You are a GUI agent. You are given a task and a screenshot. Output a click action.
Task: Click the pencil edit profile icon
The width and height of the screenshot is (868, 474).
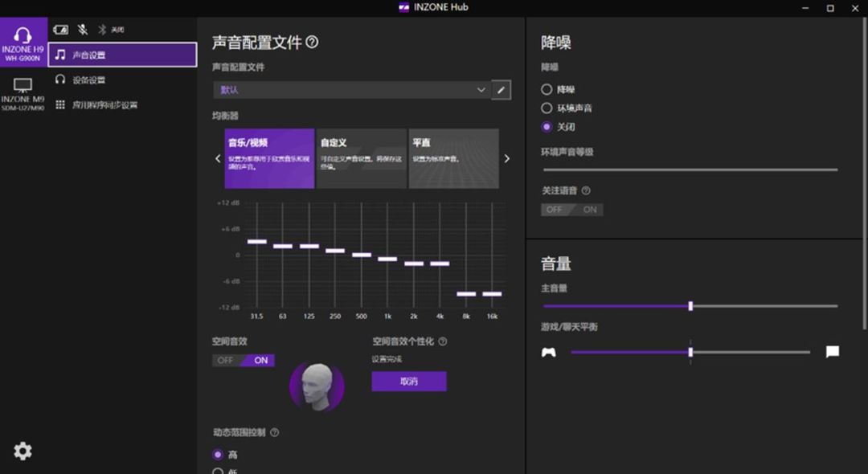(x=501, y=90)
